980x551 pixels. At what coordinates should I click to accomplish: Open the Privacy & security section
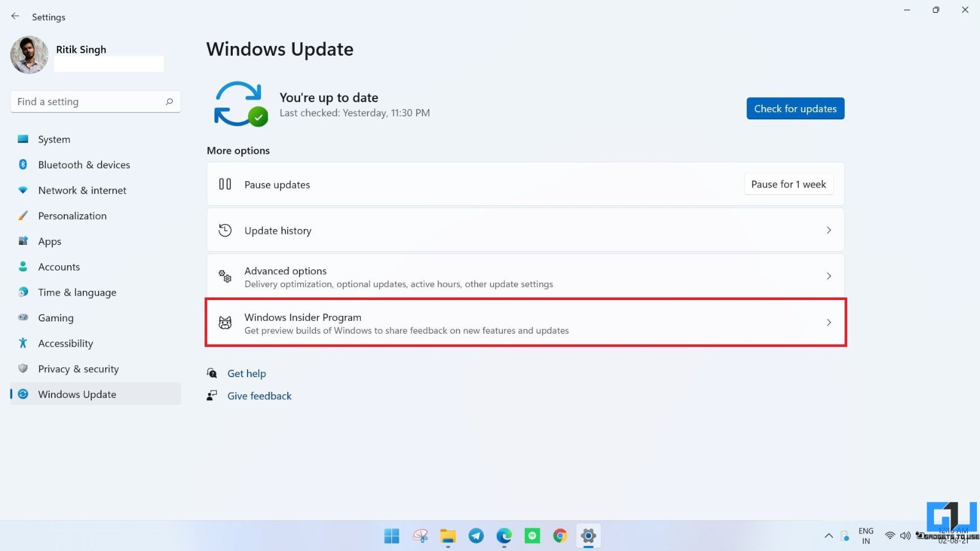pyautogui.click(x=78, y=369)
